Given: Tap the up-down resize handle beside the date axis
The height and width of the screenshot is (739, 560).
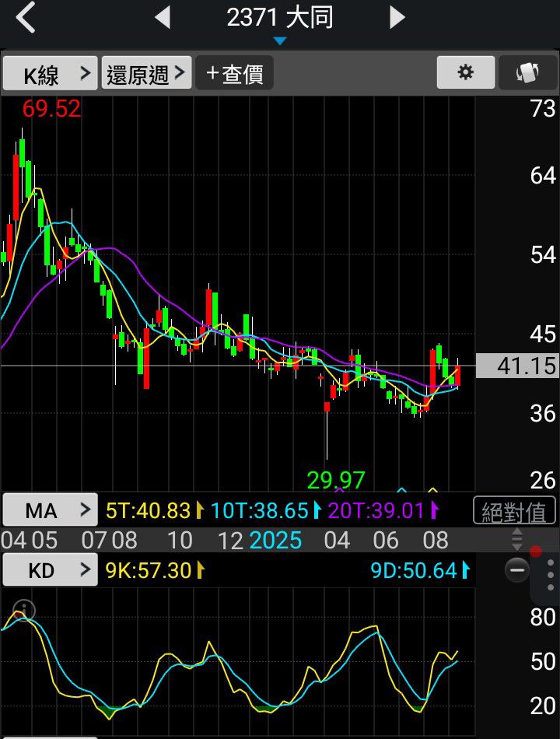Looking at the screenshot, I should 517,539.
